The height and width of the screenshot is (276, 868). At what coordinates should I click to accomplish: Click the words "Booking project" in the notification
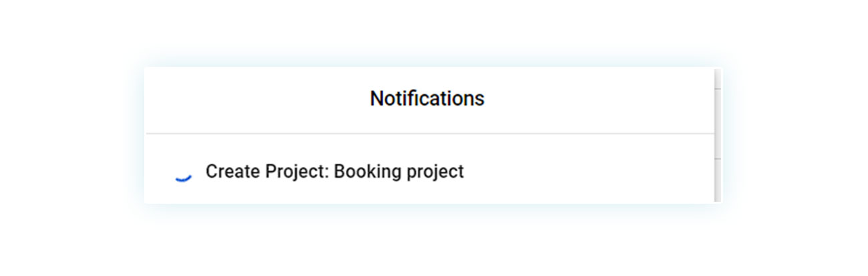pyautogui.click(x=399, y=172)
